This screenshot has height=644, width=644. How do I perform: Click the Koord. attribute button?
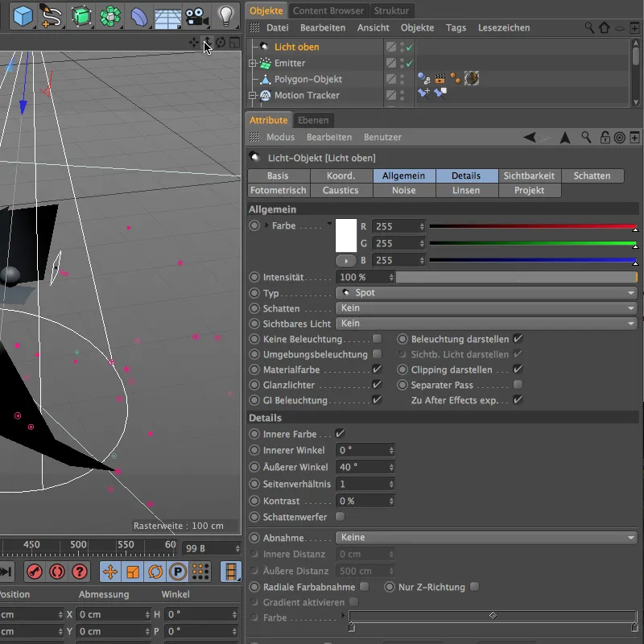(341, 175)
